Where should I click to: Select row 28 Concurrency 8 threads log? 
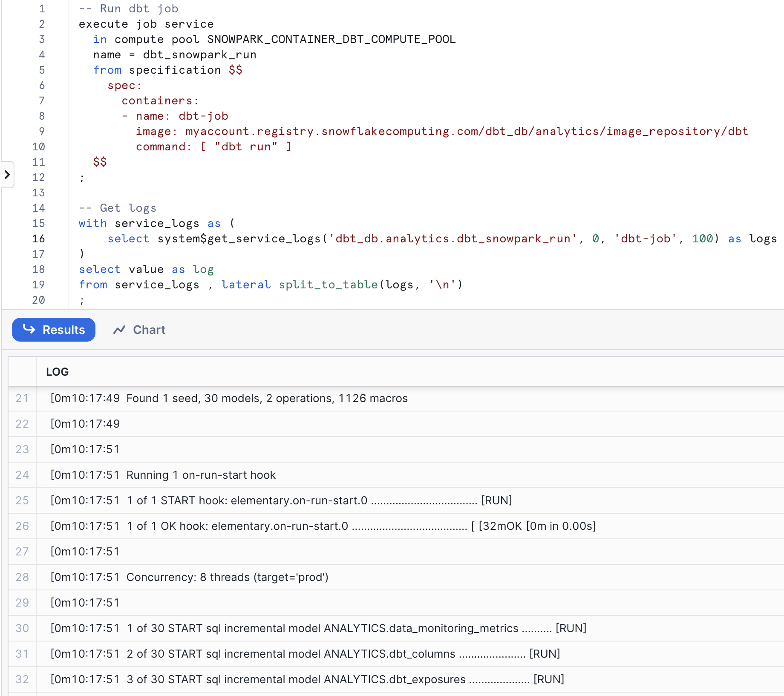pos(396,577)
